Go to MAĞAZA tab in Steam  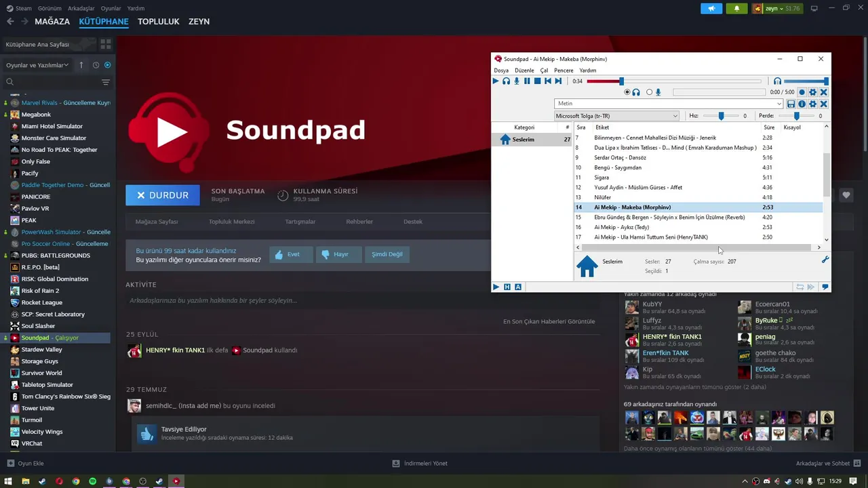[x=52, y=22]
